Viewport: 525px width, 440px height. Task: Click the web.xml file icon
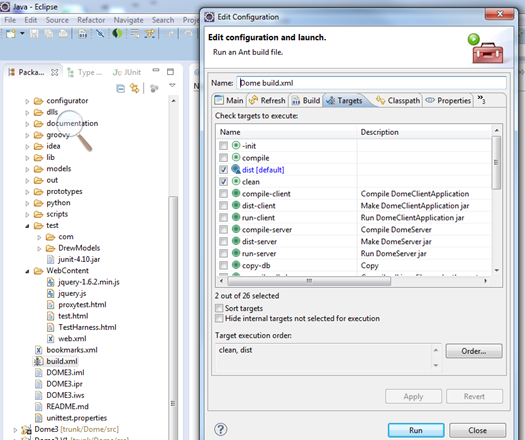(50, 339)
